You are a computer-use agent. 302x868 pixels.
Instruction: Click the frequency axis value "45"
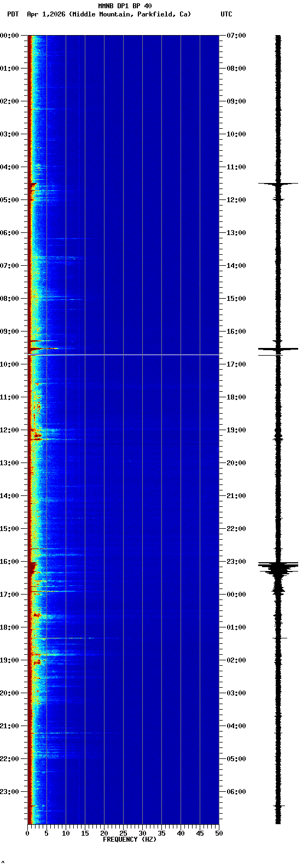(x=200, y=833)
